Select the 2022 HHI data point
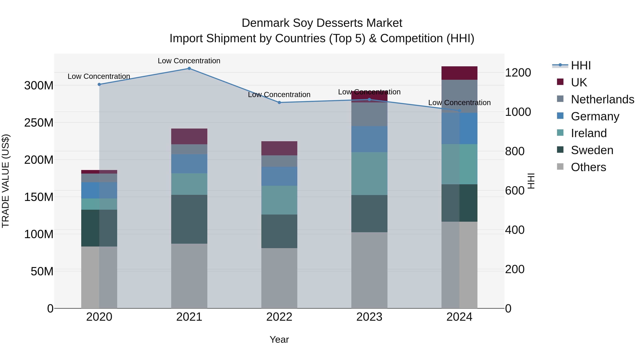644x362 pixels. [x=279, y=102]
